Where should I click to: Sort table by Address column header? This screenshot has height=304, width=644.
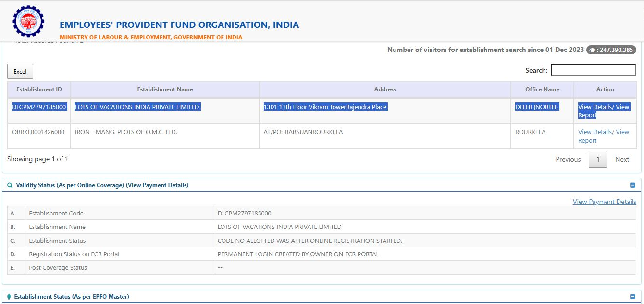(x=385, y=89)
